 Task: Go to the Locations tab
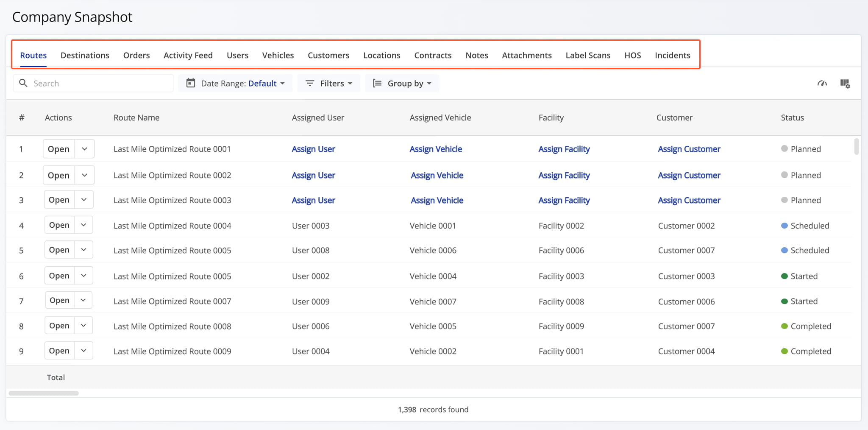[x=382, y=55]
